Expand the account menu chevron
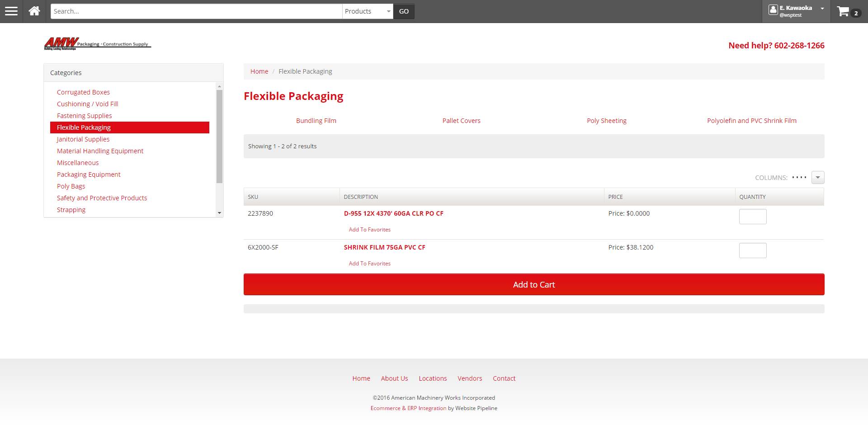Viewport: 868px width, 425px height. [x=822, y=8]
